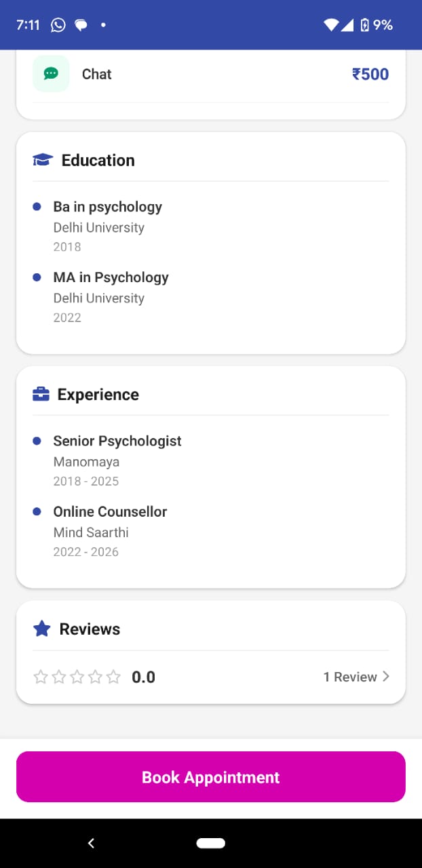The height and width of the screenshot is (868, 422).
Task: Select the Wi-Fi icon in status bar
Action: click(331, 24)
